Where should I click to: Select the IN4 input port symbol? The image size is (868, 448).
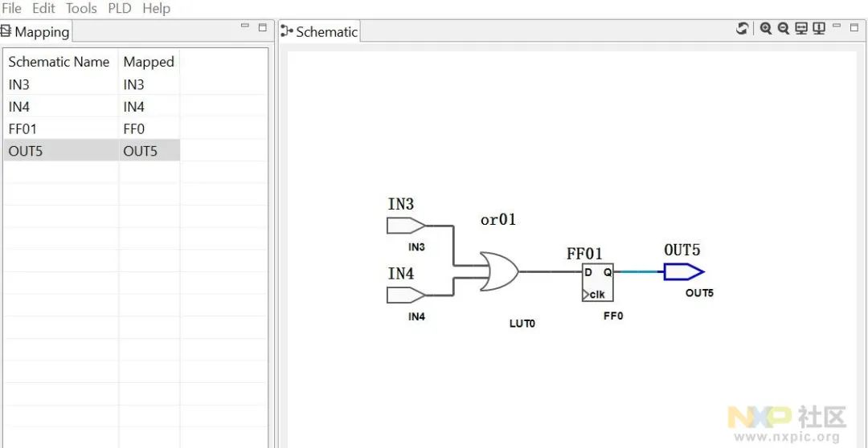[x=406, y=295]
